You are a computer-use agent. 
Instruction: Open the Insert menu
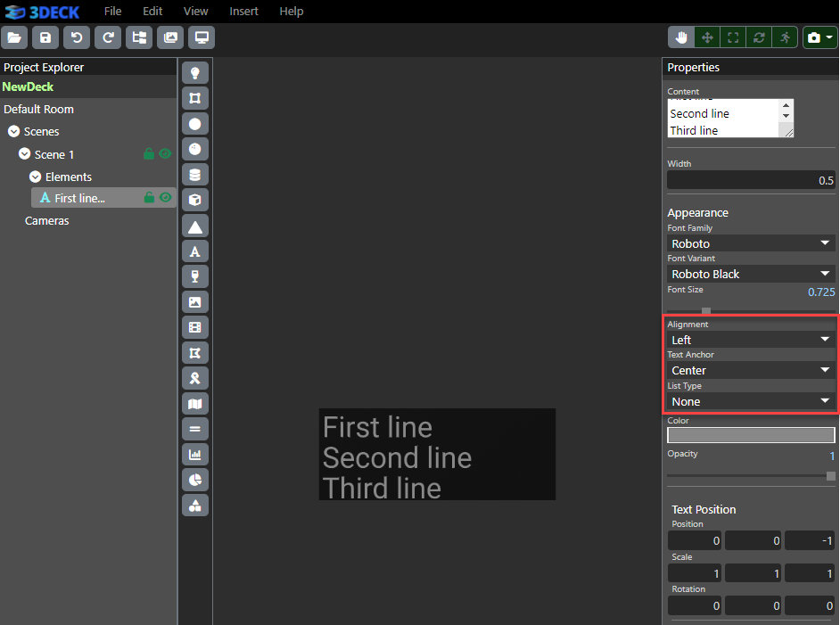coord(243,12)
